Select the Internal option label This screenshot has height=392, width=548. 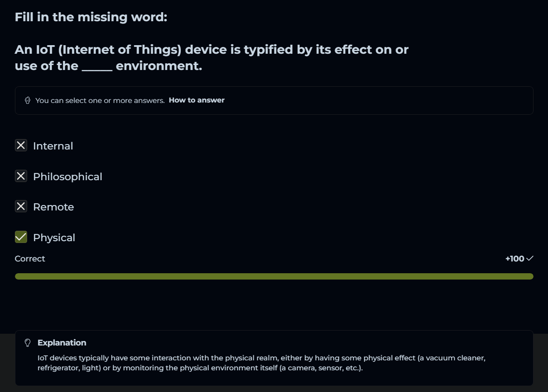tap(53, 146)
